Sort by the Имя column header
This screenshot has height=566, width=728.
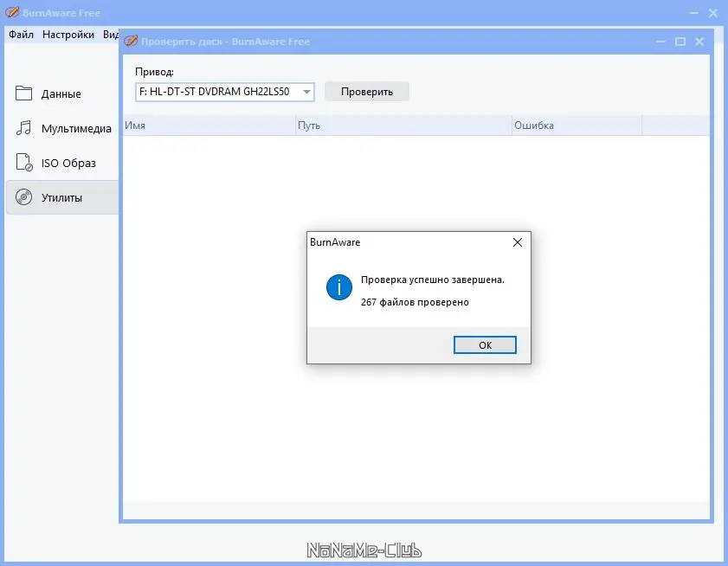(209, 125)
